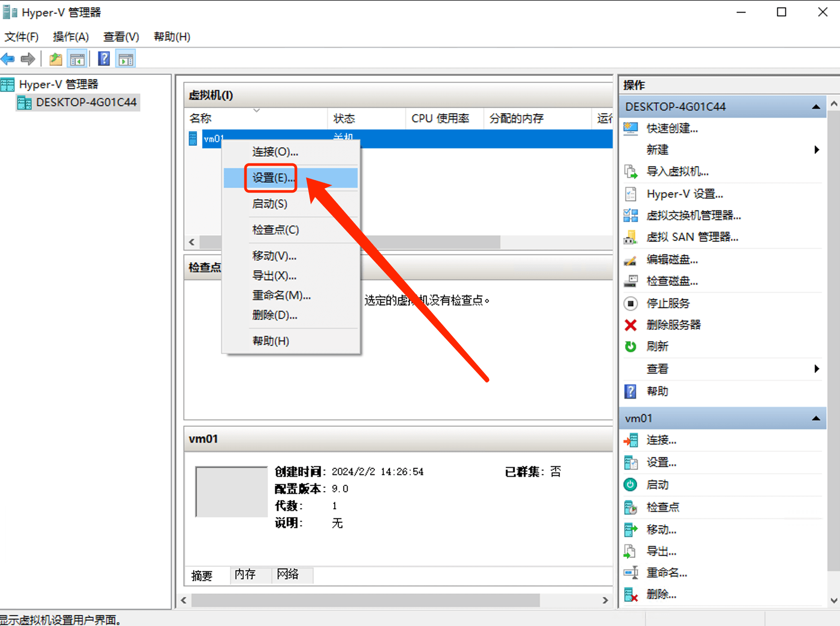Click the 名称 column sort chevron

tap(256, 110)
